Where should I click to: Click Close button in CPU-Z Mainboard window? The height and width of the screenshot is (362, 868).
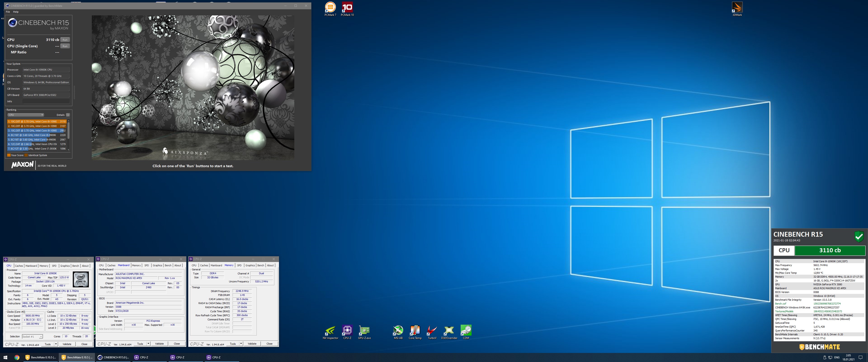pyautogui.click(x=177, y=344)
